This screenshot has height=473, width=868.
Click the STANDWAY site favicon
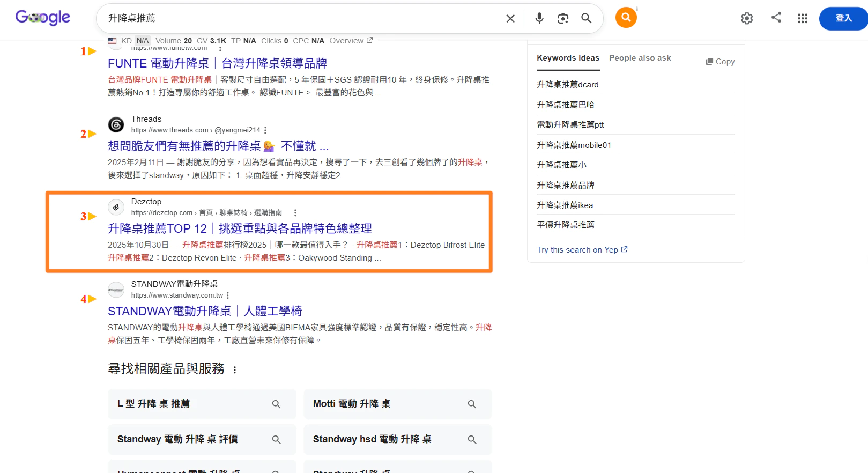pyautogui.click(x=116, y=290)
